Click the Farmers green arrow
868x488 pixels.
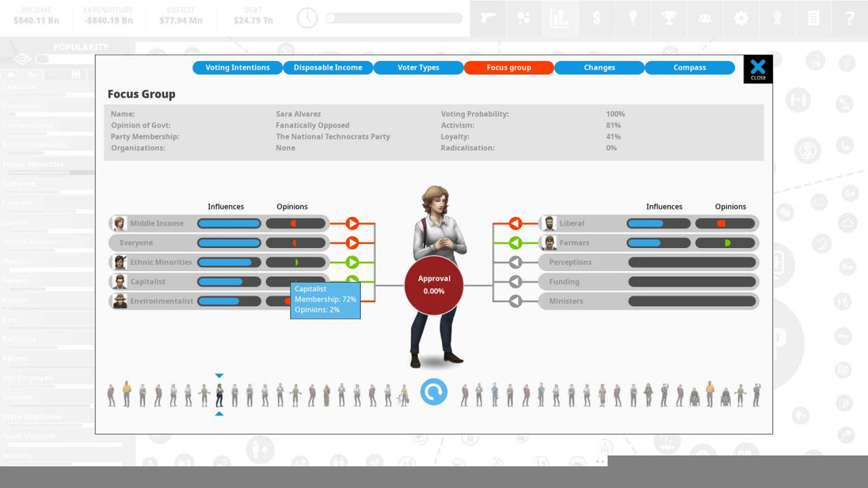coord(515,243)
